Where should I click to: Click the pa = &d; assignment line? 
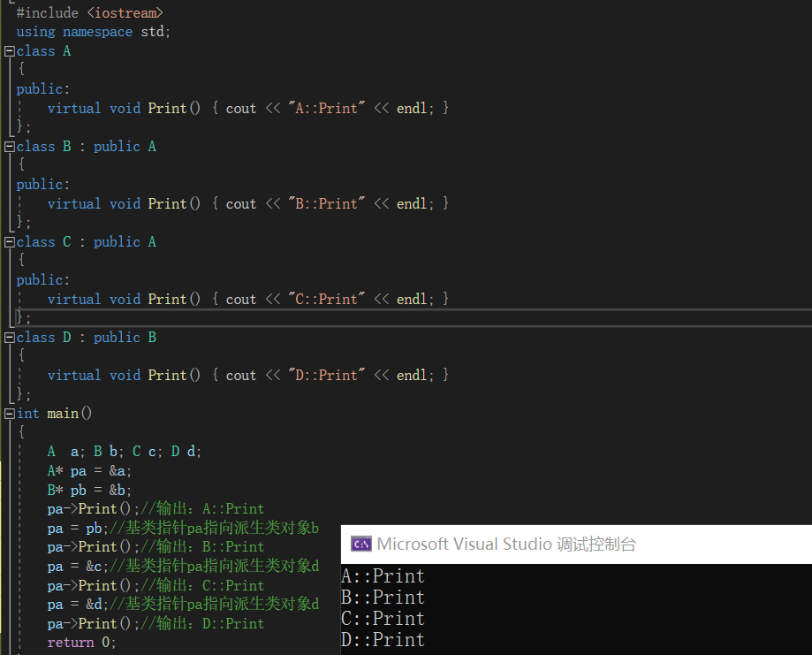tap(78, 605)
